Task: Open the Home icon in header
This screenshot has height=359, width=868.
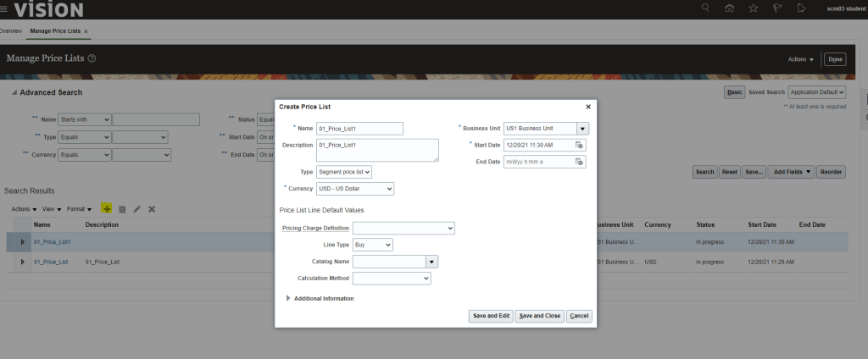Action: [x=729, y=8]
